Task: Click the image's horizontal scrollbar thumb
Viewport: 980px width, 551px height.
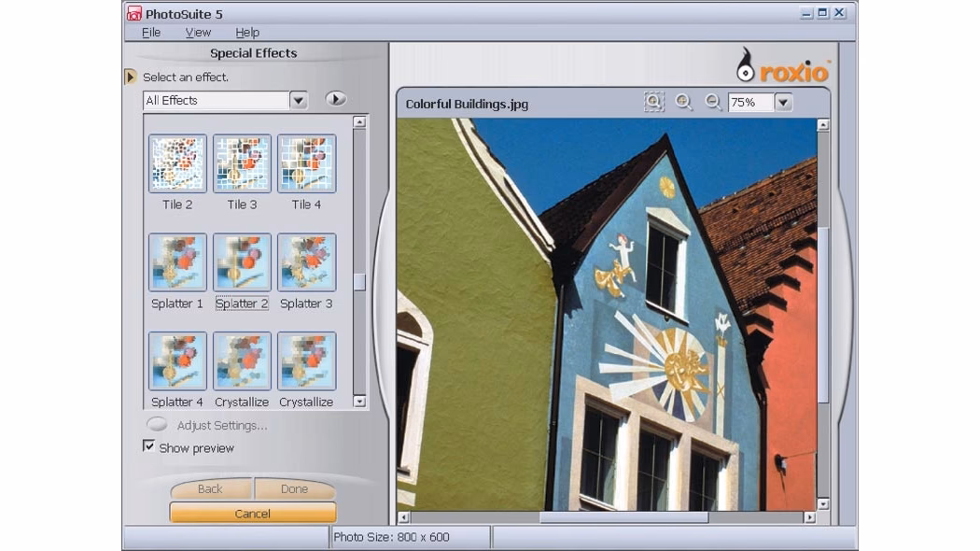Action: click(623, 517)
